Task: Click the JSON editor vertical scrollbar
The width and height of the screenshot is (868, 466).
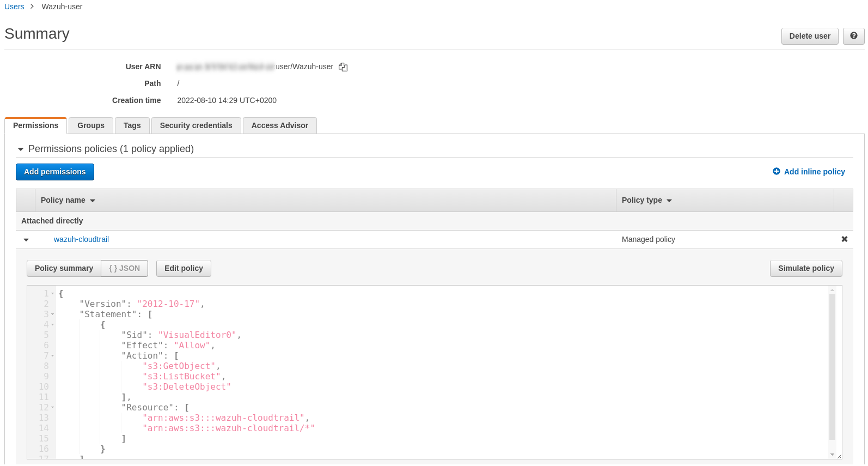Action: (x=832, y=366)
